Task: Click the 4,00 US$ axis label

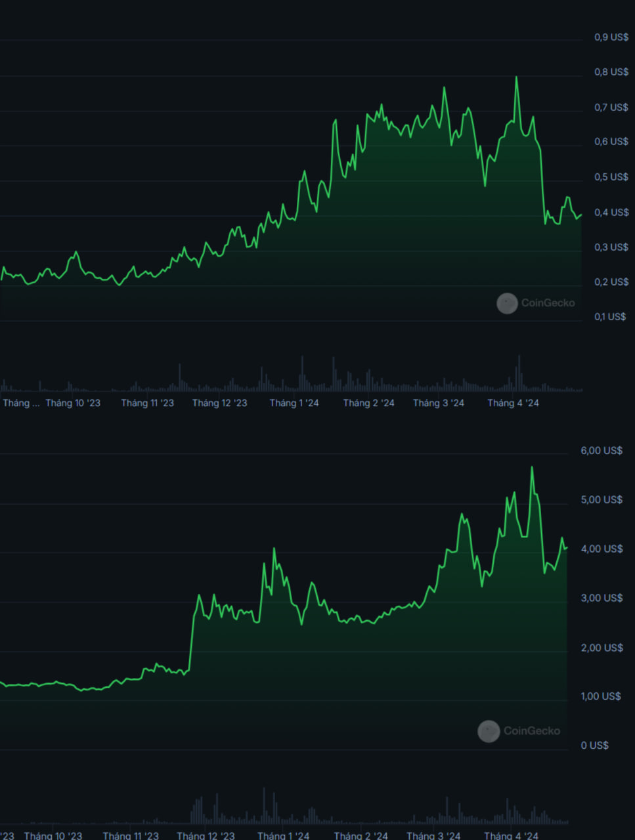Action: click(x=602, y=549)
